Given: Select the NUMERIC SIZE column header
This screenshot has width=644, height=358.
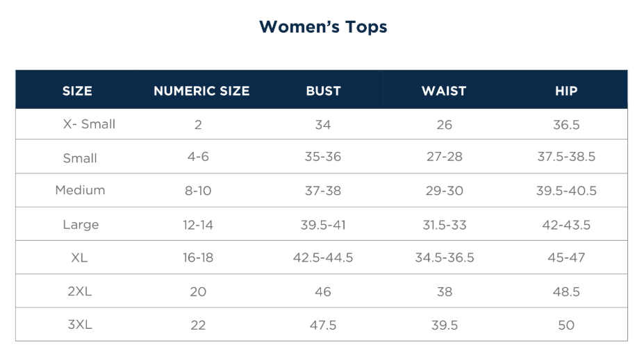Looking at the screenshot, I should click(x=201, y=91).
